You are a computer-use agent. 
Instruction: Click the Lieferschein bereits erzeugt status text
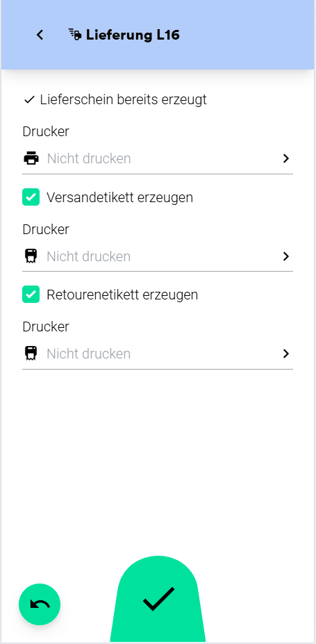coord(123,100)
